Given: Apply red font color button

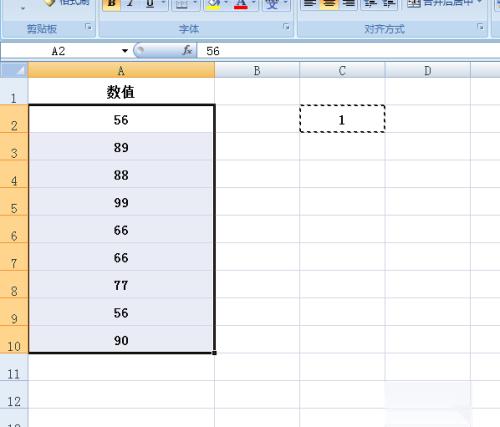Looking at the screenshot, I should coord(241,5).
